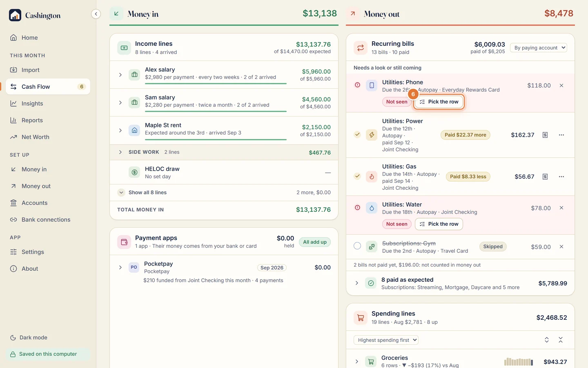Screen dimensions: 588x368
Task: Open Reports via its bar-chart icon
Action: (13, 120)
